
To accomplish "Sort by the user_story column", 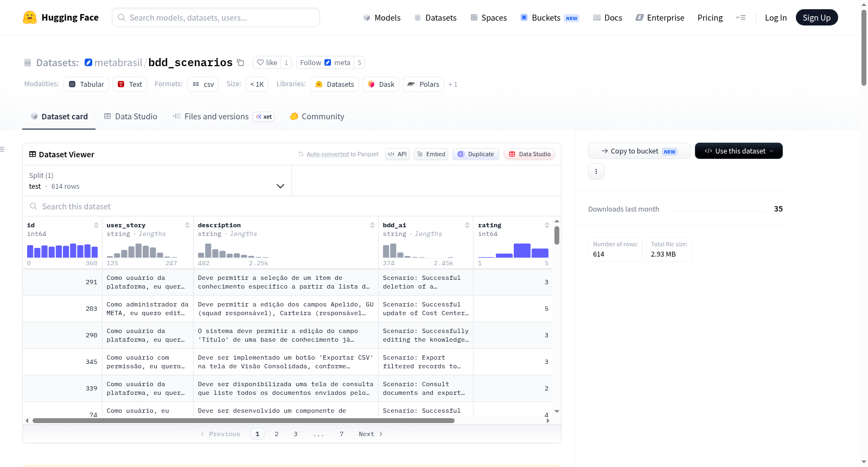I will click(x=187, y=225).
